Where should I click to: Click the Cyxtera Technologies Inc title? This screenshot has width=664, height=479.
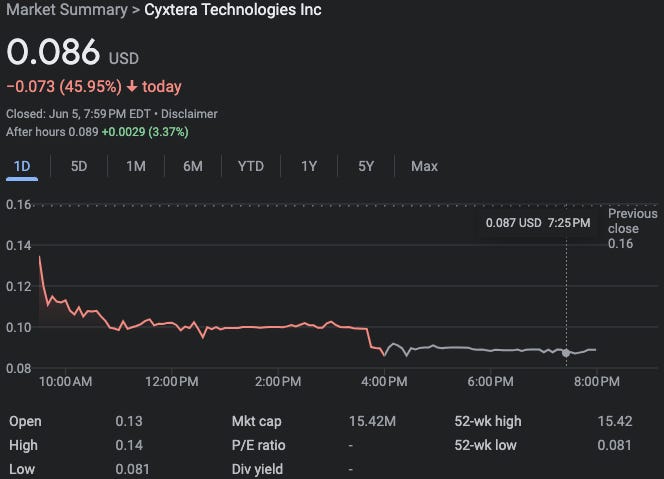(x=233, y=10)
